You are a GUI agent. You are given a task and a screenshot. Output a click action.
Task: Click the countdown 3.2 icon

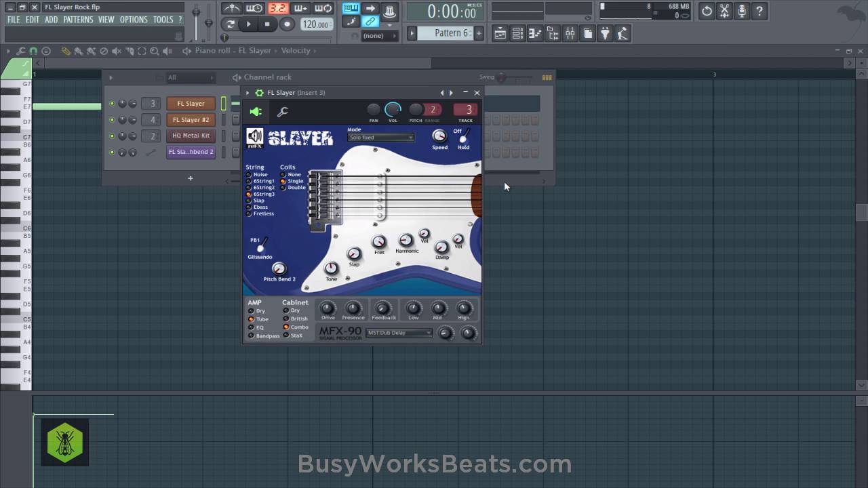pos(277,8)
